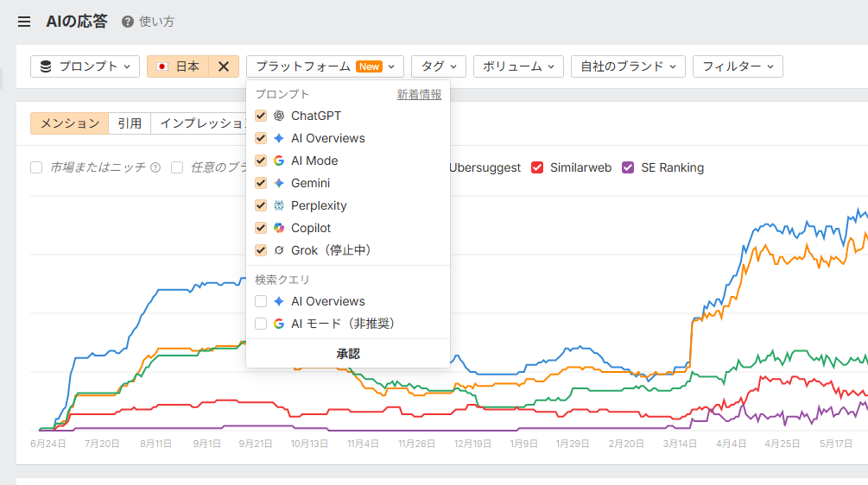The width and height of the screenshot is (868, 485).
Task: Click the Similarweb legend label
Action: tap(580, 167)
